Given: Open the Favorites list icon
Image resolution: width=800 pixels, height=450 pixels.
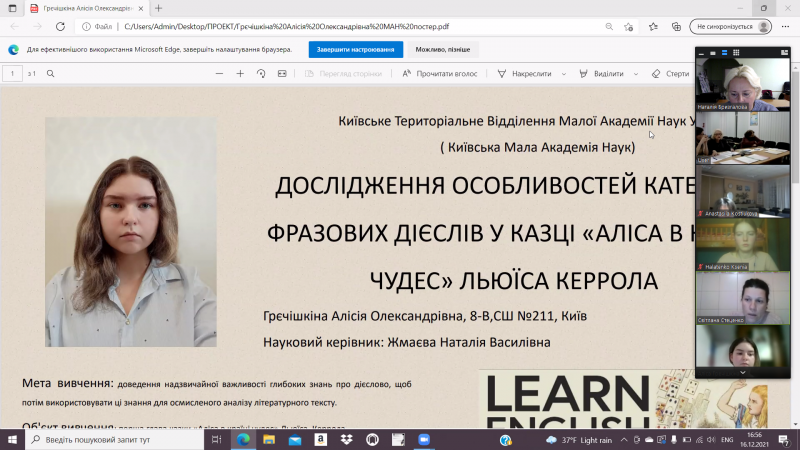Looking at the screenshot, I should tap(653, 27).
